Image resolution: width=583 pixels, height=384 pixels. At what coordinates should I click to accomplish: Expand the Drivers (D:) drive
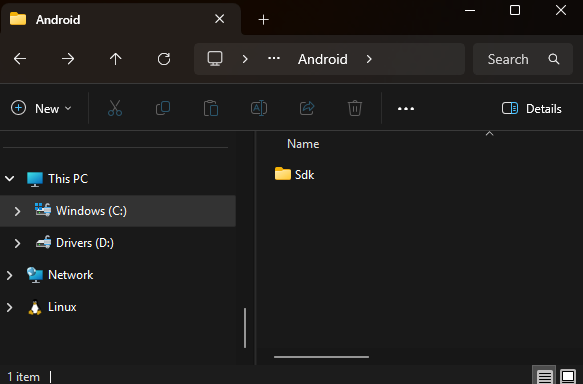17,243
